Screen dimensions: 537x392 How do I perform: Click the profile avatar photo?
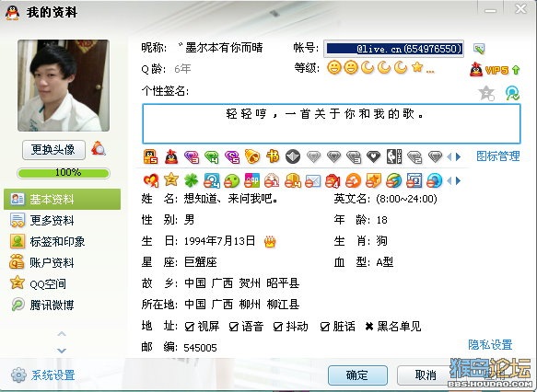click(64, 86)
